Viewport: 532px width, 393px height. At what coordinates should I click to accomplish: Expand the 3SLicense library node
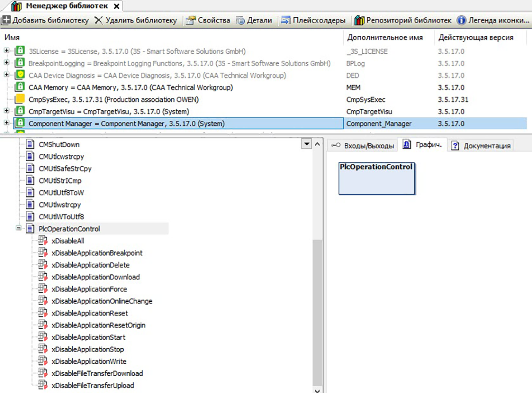tap(7, 51)
